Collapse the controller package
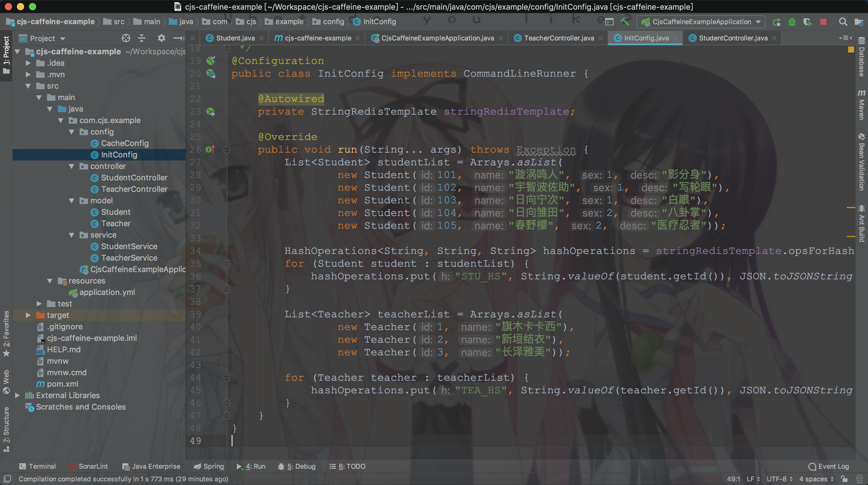Viewport: 868px width, 485px height. (71, 166)
